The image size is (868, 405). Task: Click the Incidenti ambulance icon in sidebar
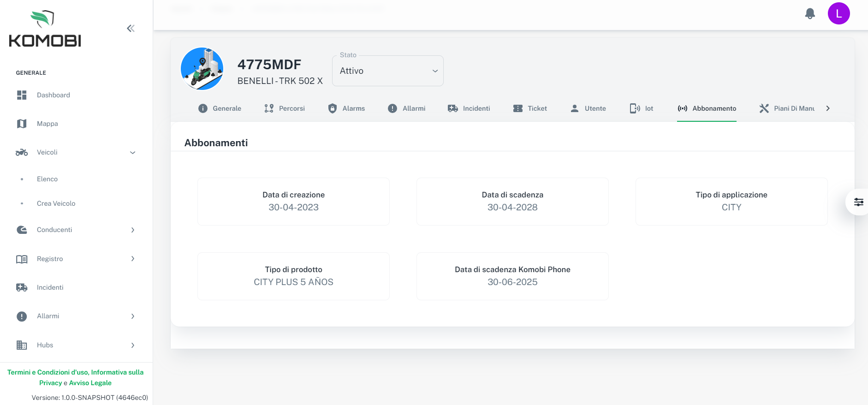click(22, 287)
